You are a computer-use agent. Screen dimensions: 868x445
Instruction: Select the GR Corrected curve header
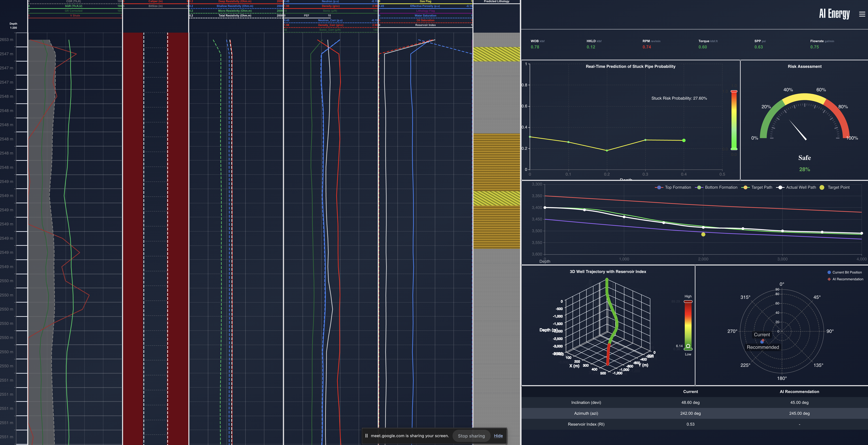click(73, 11)
